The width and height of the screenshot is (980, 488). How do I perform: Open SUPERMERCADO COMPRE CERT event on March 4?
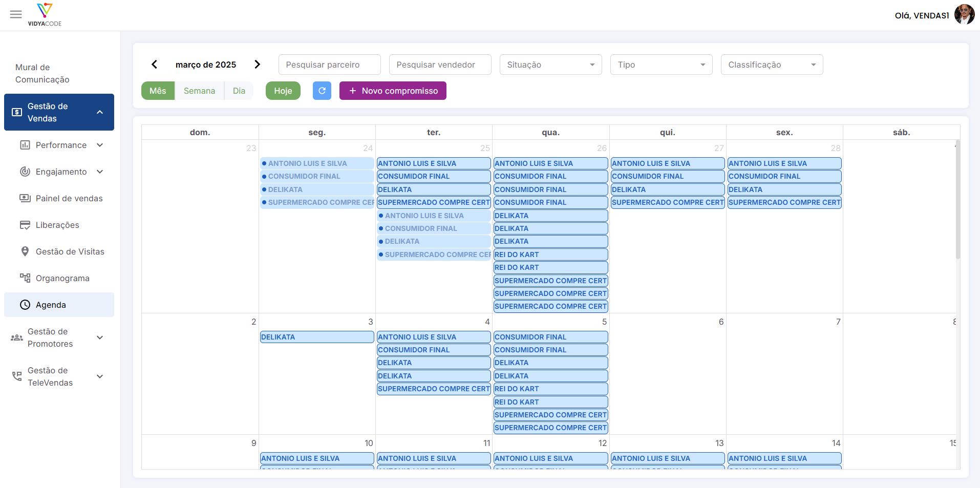(x=434, y=389)
